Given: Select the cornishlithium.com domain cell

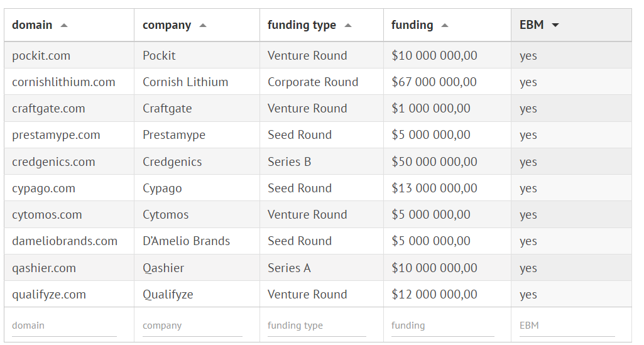Looking at the screenshot, I should [x=63, y=82].
